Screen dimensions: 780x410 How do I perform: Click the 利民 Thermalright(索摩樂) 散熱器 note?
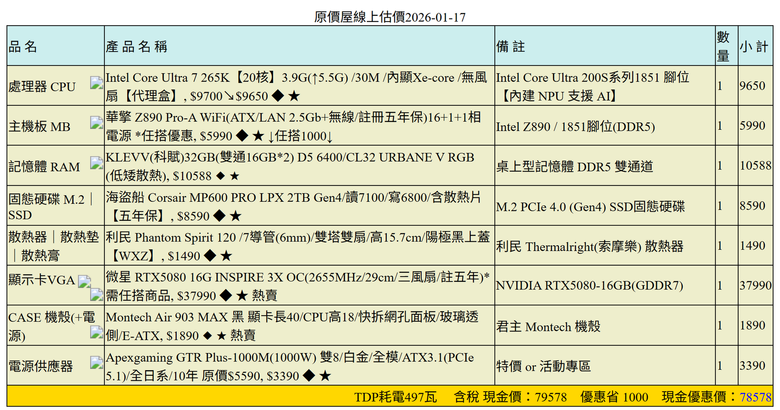pos(589,246)
